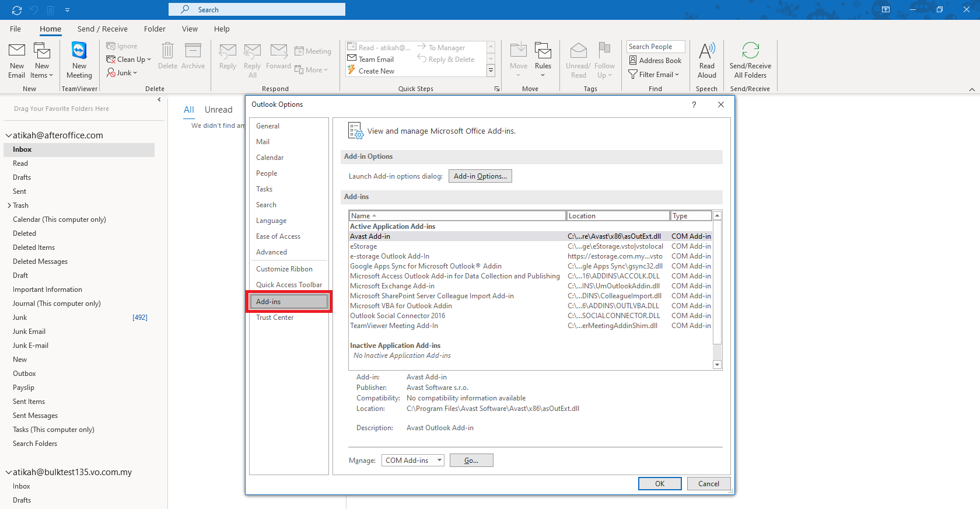This screenshot has height=509, width=980.
Task: Open TeamViewer New Meeting icon
Action: pyautogui.click(x=79, y=52)
